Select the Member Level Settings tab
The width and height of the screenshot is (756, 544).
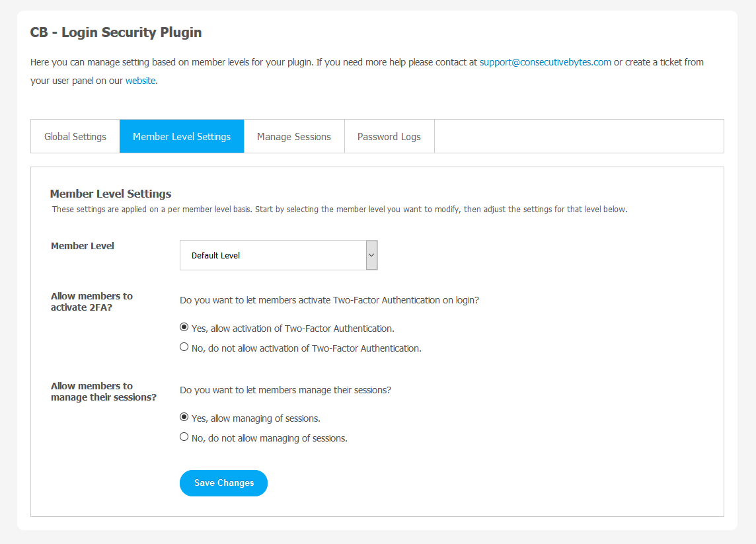tap(182, 137)
